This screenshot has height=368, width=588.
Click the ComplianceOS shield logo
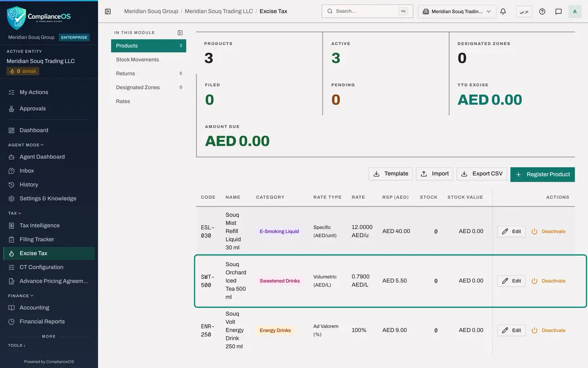17,18
